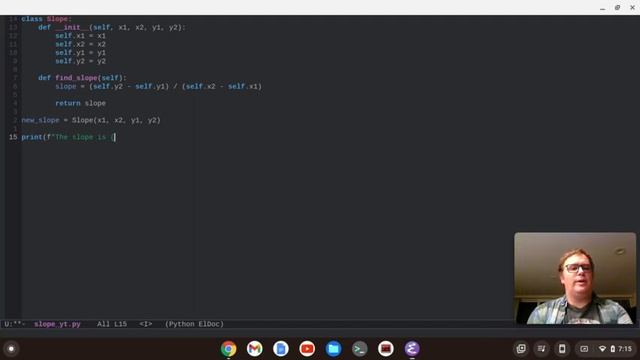Click the class Slope definition line
Screen dimensions: 640x360
point(47,19)
